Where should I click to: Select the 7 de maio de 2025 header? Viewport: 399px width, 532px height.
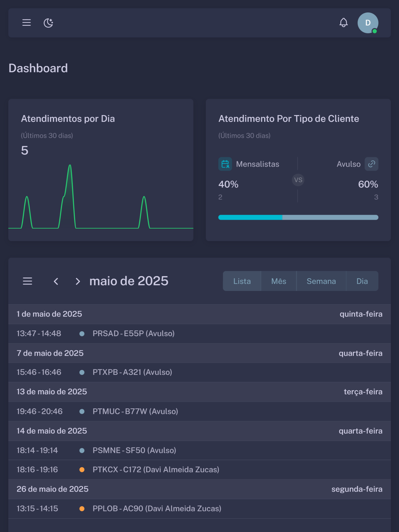point(199,353)
